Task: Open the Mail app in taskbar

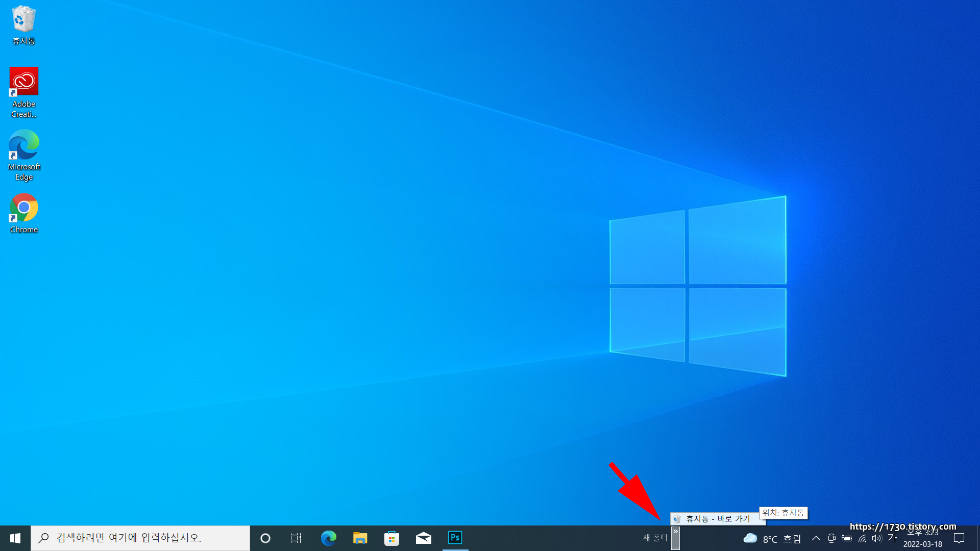Action: pos(423,538)
